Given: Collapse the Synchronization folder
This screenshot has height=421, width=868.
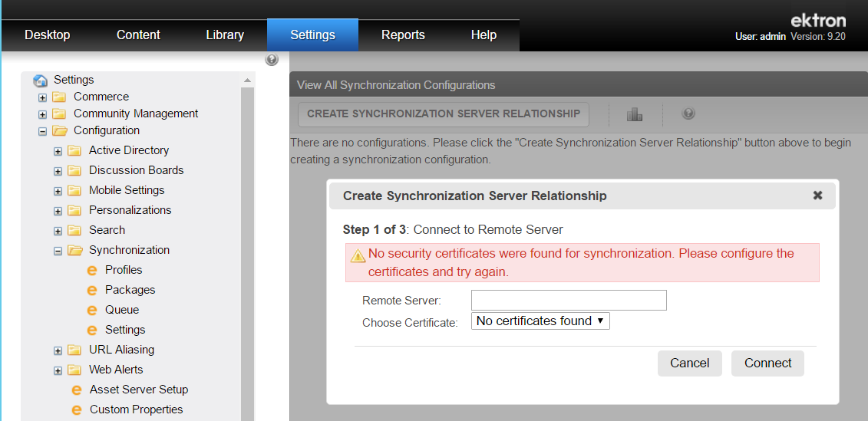Looking at the screenshot, I should pos(58,252).
